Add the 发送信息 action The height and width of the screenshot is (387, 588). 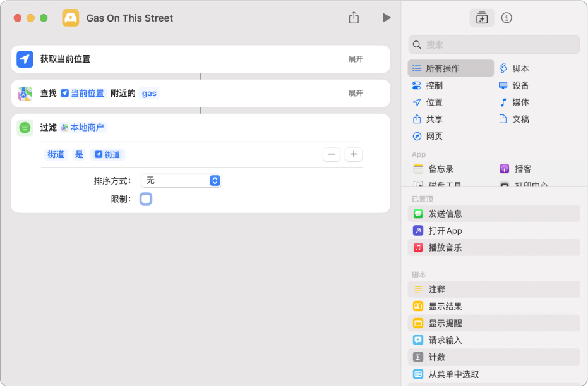coord(494,214)
